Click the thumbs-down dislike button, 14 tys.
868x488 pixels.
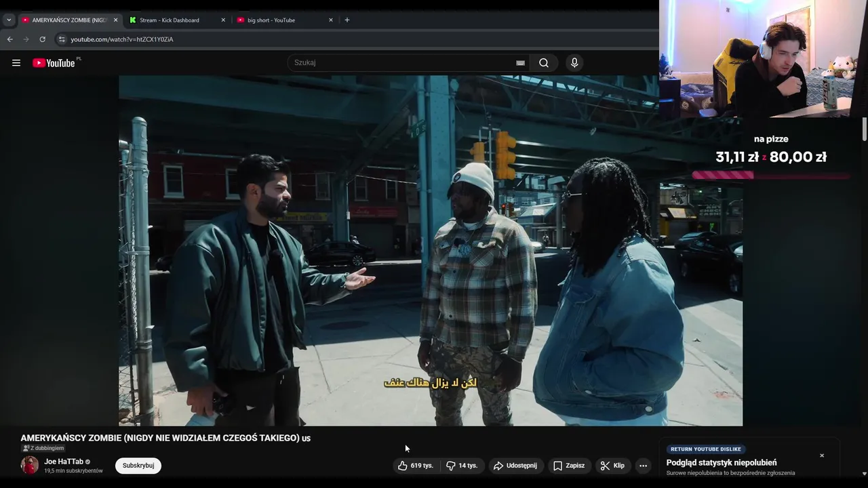pos(462,466)
